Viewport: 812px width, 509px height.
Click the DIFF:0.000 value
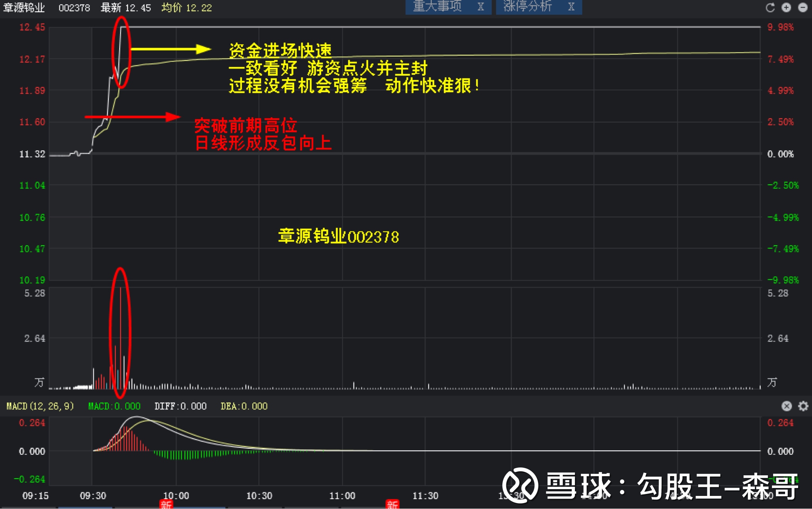pos(180,406)
